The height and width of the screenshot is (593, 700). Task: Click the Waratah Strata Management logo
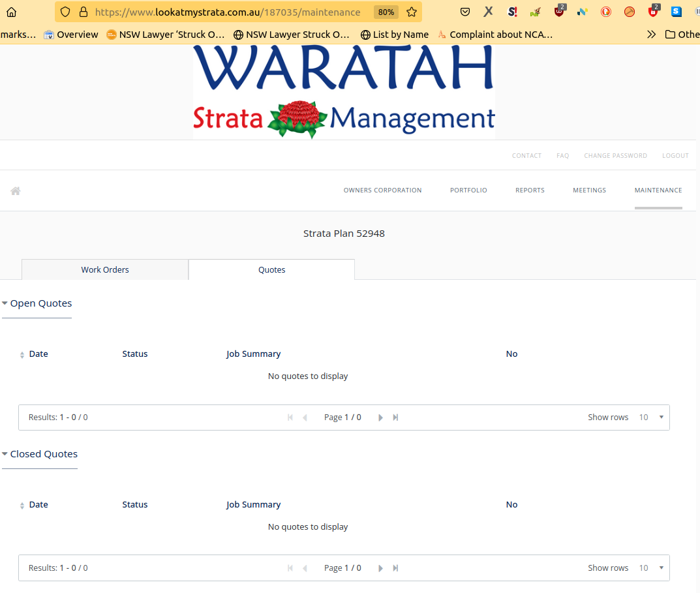[x=344, y=91]
